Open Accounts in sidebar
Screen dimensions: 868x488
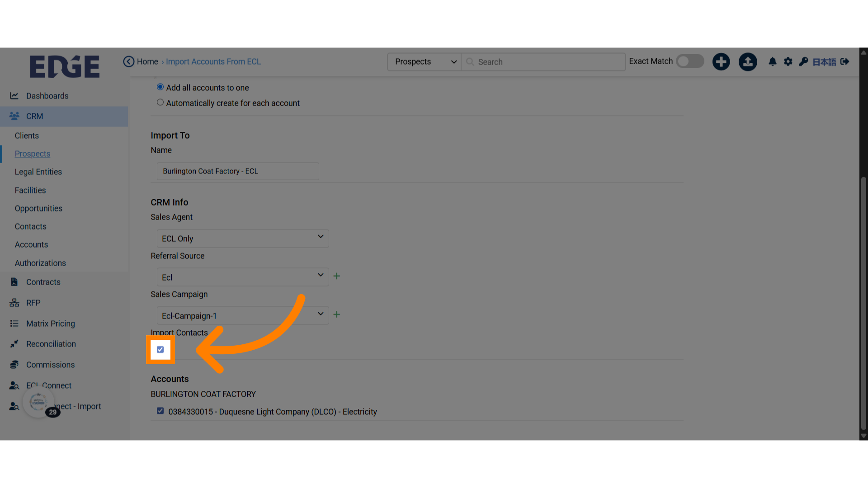click(31, 244)
